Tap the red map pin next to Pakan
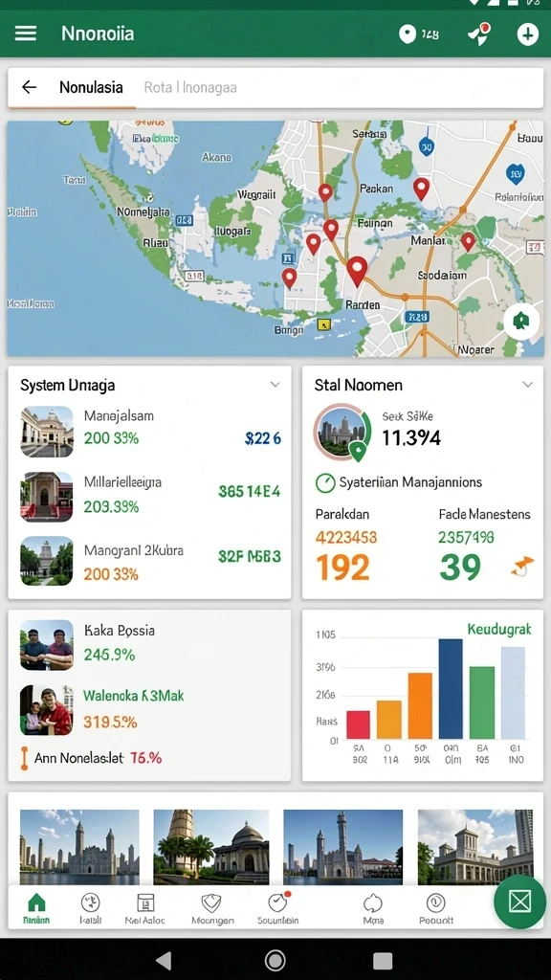Screen dimensions: 551x980 point(422,189)
